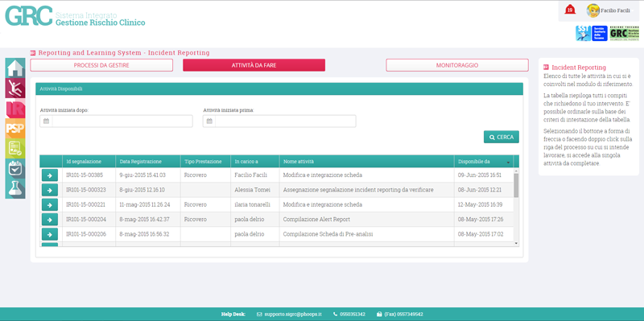Viewport: 644px width, 321px height.
Task: Click the scrollbar down arrow of table
Action: point(516,244)
